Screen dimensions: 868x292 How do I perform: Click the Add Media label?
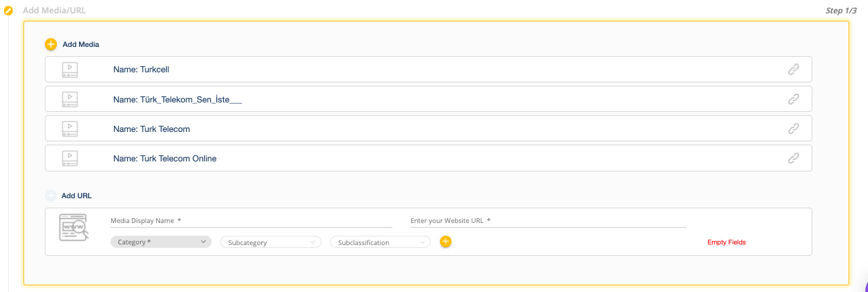[x=81, y=44]
